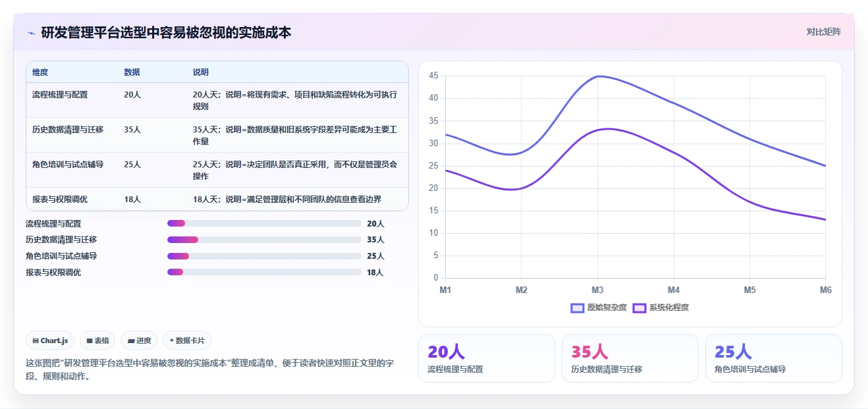Click the M1 x-axis label

[445, 290]
